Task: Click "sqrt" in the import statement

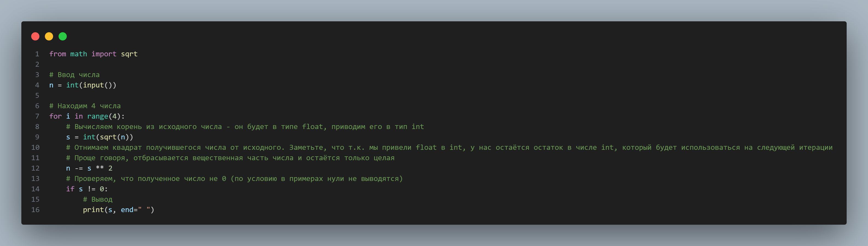Action: pyautogui.click(x=129, y=54)
